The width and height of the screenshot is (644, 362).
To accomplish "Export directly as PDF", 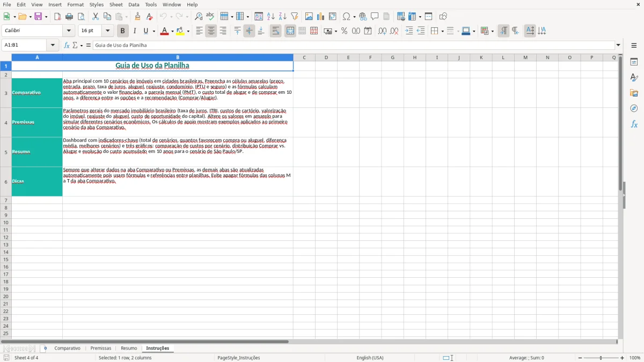I will click(57, 17).
